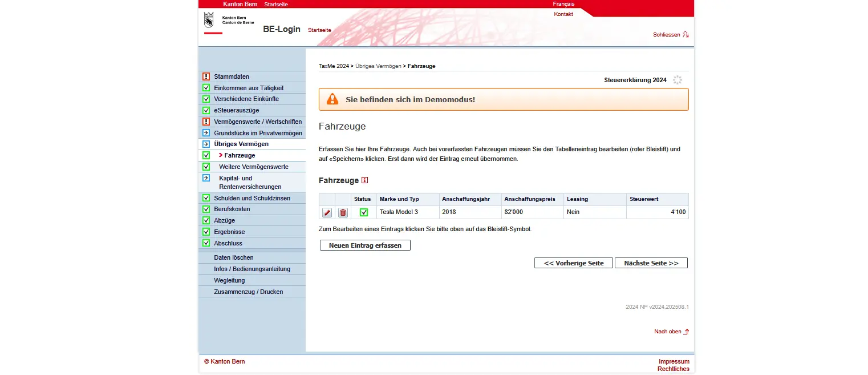Image resolution: width=868 pixels, height=375 pixels.
Task: Open Übriges Vermögen from the breadcrumb
Action: pos(378,66)
